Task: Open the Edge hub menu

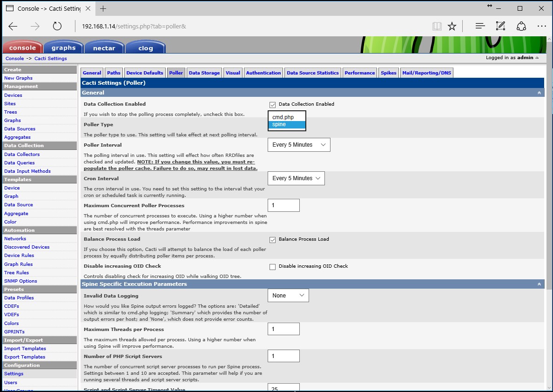Action: 480,26
